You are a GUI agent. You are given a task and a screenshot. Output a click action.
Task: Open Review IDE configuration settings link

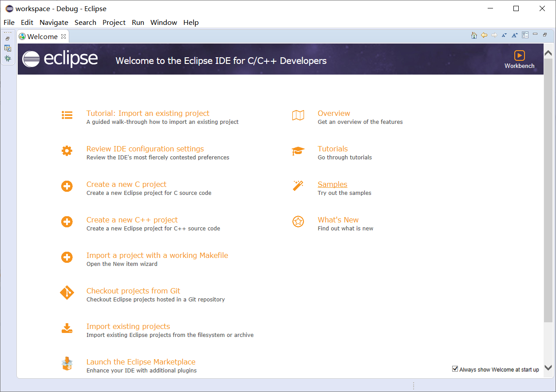tap(145, 149)
